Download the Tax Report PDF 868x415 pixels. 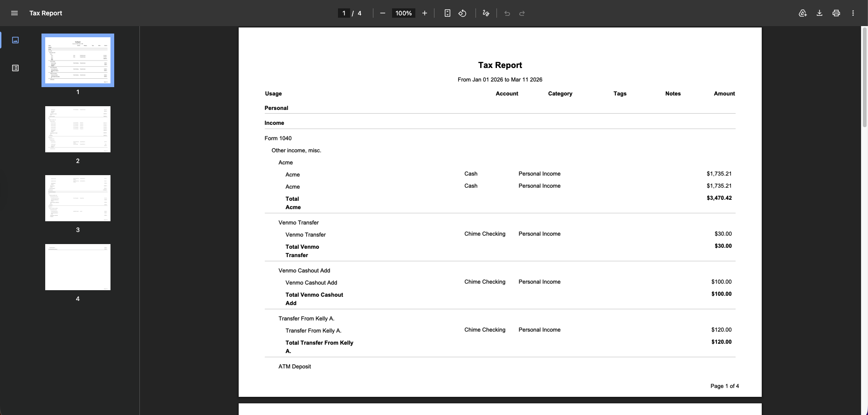(820, 13)
